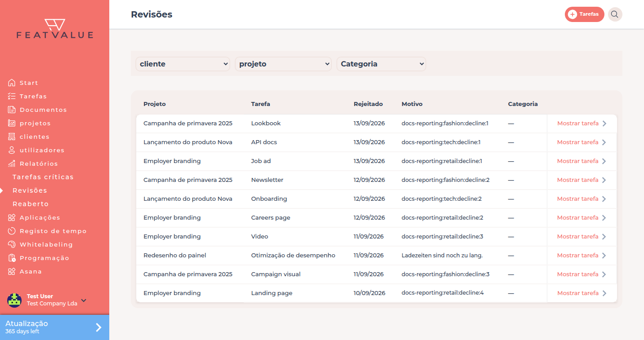This screenshot has width=644, height=340.
Task: Click the Tarefas add button label
Action: pos(589,14)
